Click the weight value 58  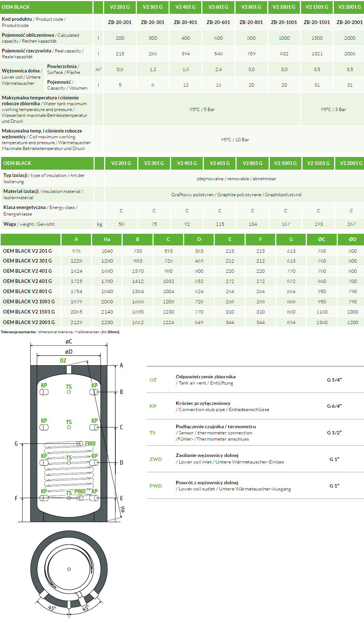[x=121, y=224]
